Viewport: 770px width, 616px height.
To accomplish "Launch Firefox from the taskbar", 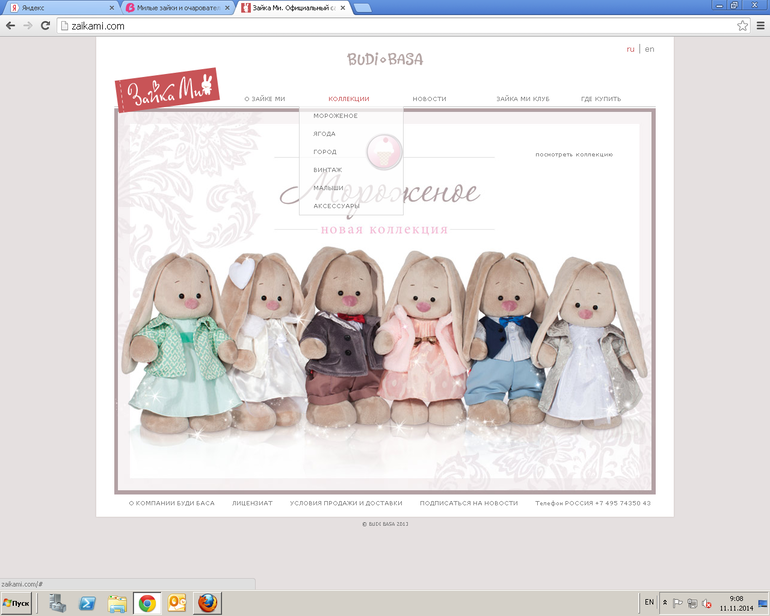I will click(207, 603).
